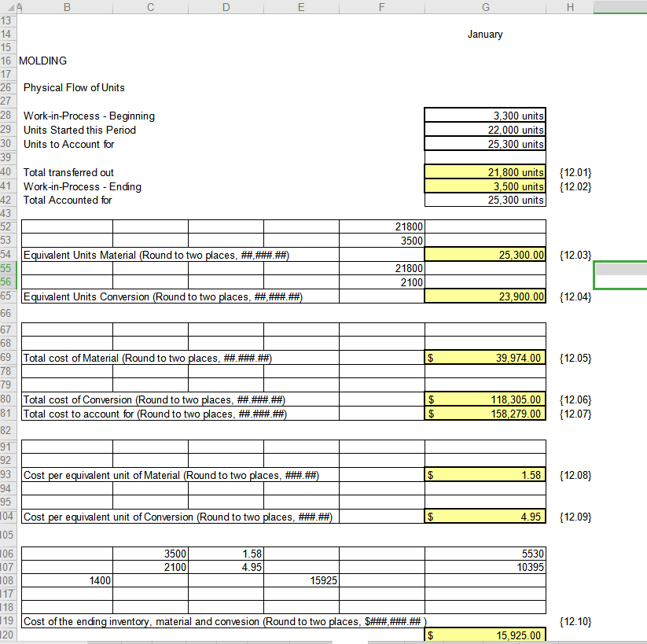Click the 'Physical Flow of Units' label
This screenshot has height=644, width=647.
tap(74, 87)
